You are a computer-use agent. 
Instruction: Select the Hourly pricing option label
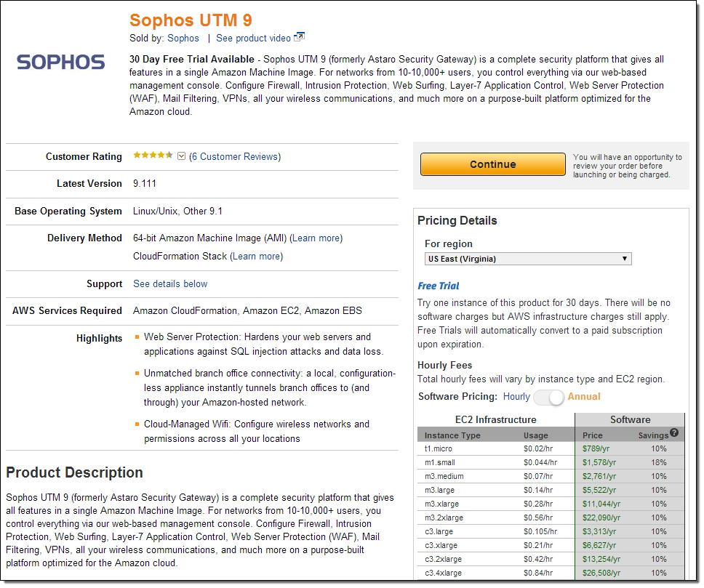pos(516,397)
